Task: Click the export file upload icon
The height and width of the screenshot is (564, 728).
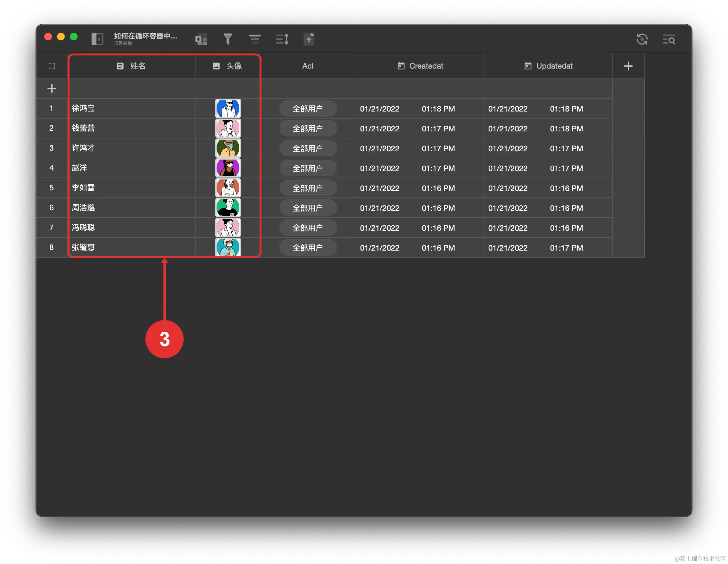Action: [x=309, y=39]
